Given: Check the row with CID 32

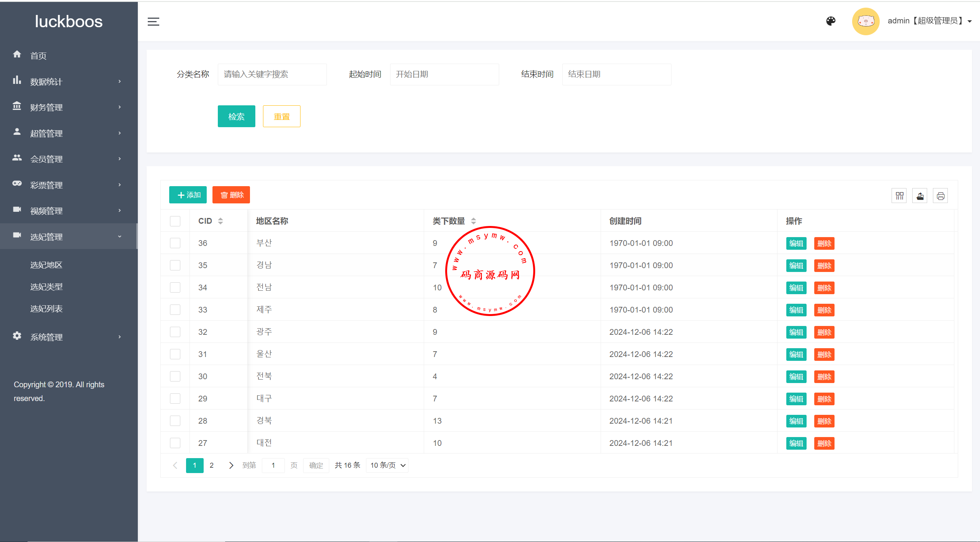Looking at the screenshot, I should (x=175, y=332).
